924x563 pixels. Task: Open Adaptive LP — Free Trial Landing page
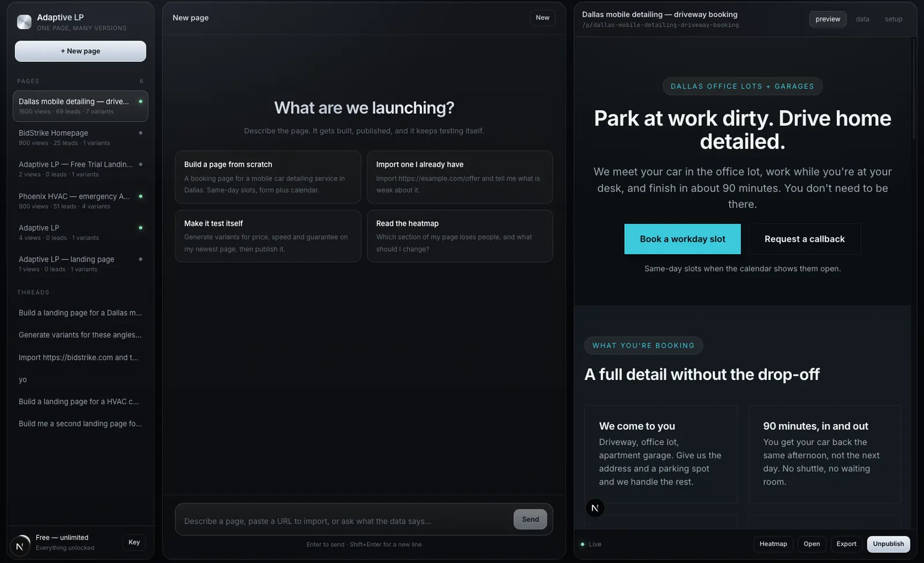80,169
